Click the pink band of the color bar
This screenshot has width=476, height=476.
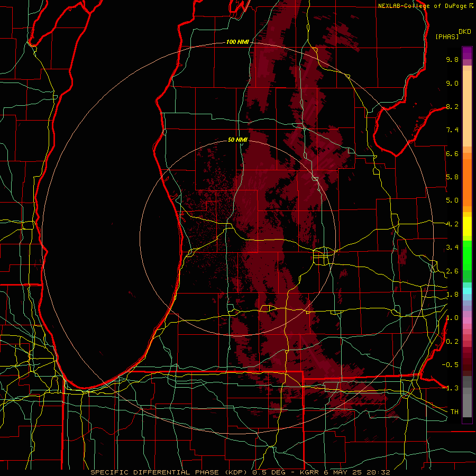point(467,321)
